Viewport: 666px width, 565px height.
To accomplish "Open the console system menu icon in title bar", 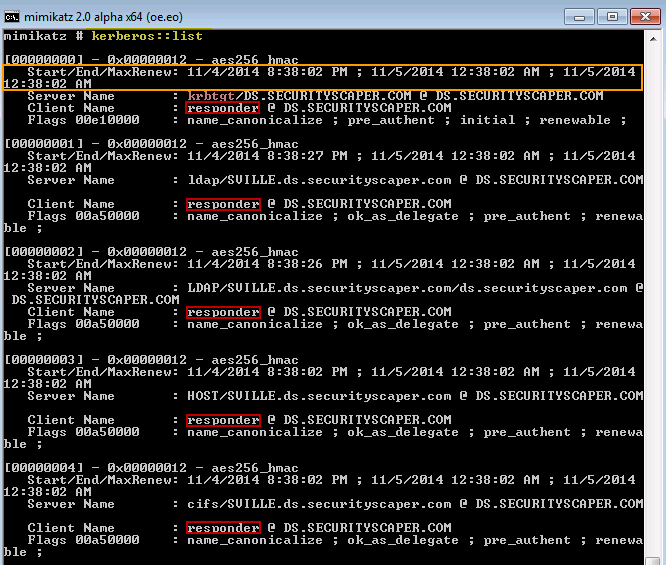I will pos(11,17).
